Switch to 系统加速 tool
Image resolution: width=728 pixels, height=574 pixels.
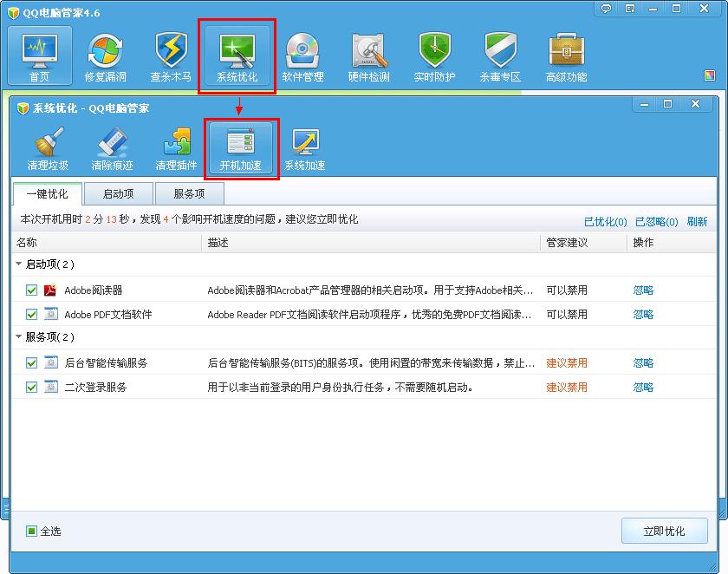pyautogui.click(x=305, y=147)
